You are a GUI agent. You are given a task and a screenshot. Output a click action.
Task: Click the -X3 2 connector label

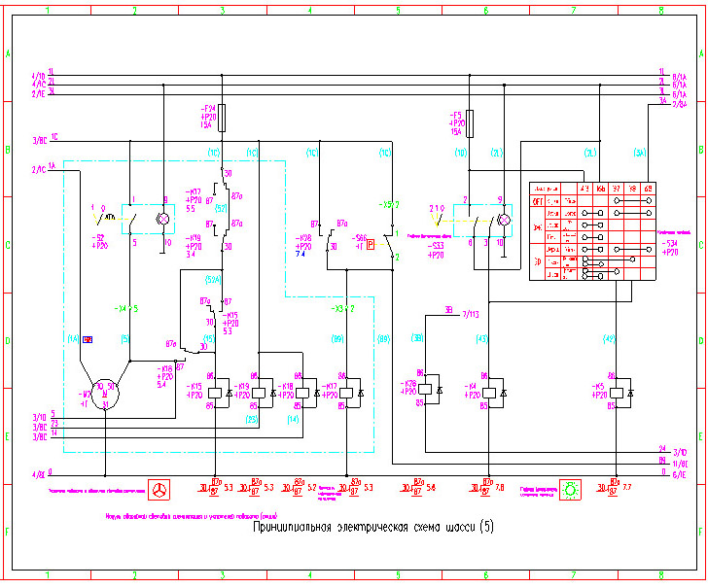[342, 309]
